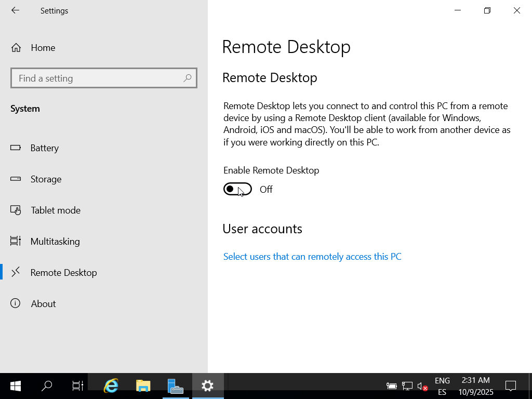The image size is (532, 399).
Task: Focus the Find a setting search box
Action: click(99, 78)
